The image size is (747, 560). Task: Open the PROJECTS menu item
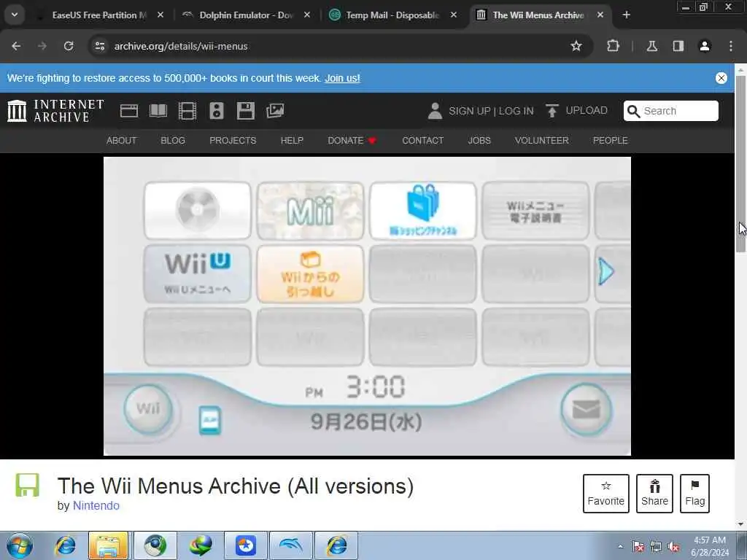coord(233,141)
